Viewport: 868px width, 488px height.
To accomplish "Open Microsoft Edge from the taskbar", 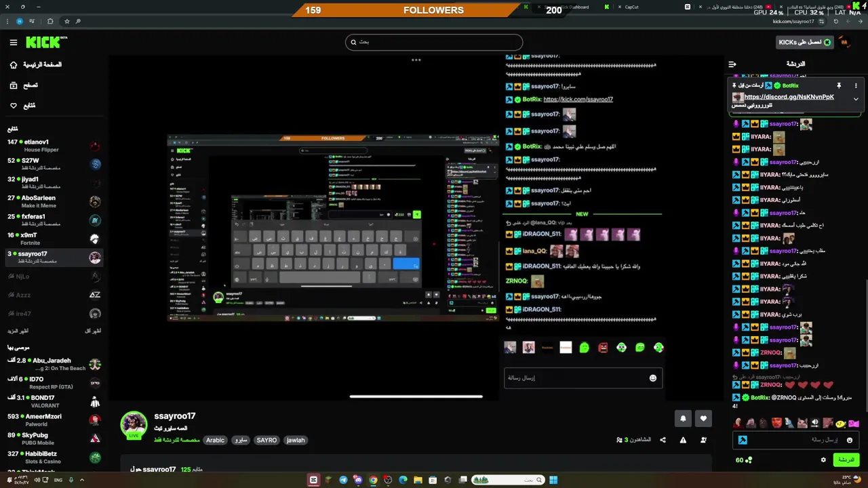I will (403, 480).
